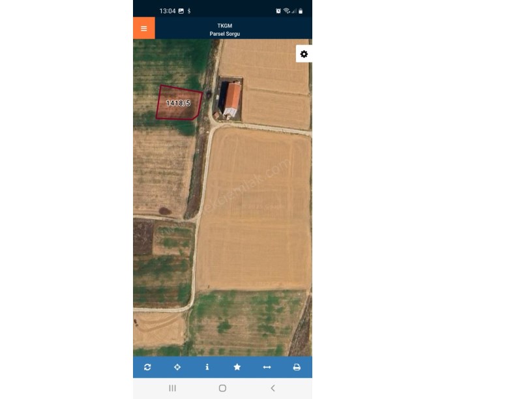Image resolution: width=532 pixels, height=399 pixels.
Task: Open parcel info icon
Action: point(207,367)
